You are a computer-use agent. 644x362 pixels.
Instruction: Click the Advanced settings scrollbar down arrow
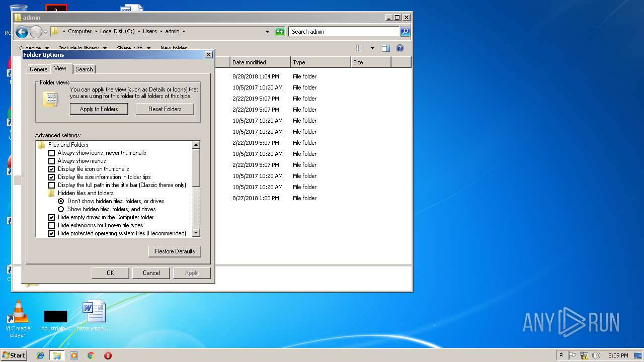tap(196, 233)
